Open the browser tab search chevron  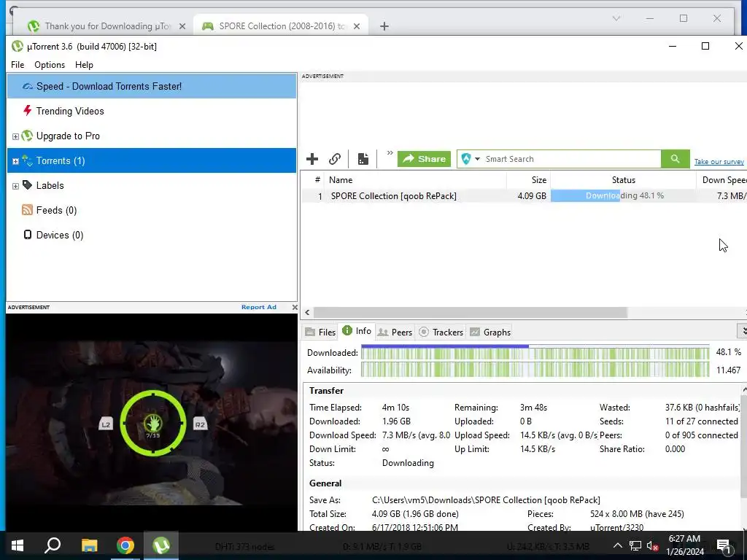(616, 18)
